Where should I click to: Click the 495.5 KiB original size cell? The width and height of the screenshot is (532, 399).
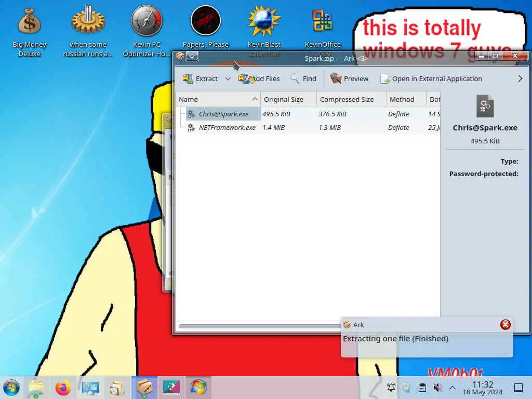(276, 114)
